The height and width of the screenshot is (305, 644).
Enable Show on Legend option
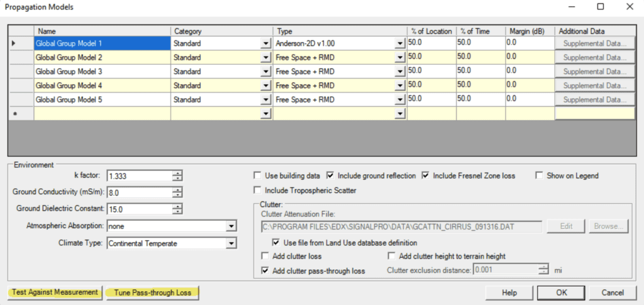click(539, 175)
